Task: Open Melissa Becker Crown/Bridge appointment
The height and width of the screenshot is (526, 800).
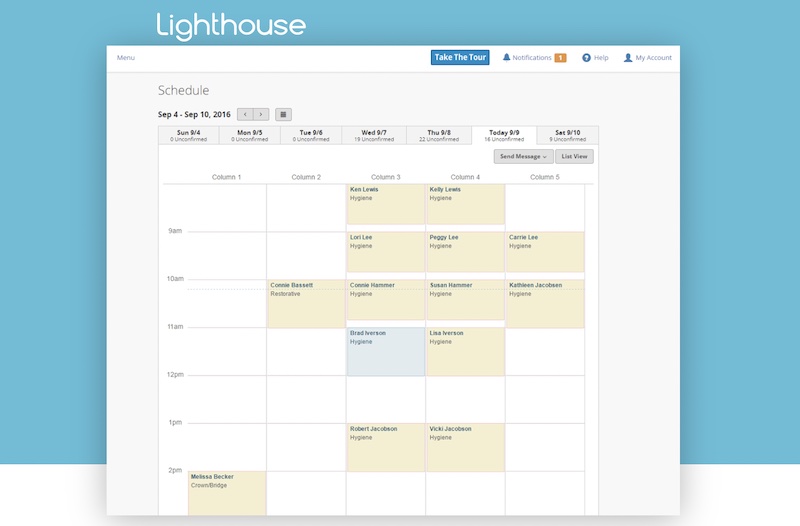Action: pyautogui.click(x=227, y=493)
